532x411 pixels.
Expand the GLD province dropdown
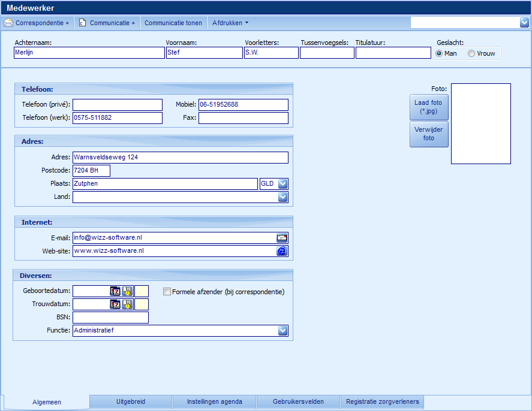[x=282, y=184]
